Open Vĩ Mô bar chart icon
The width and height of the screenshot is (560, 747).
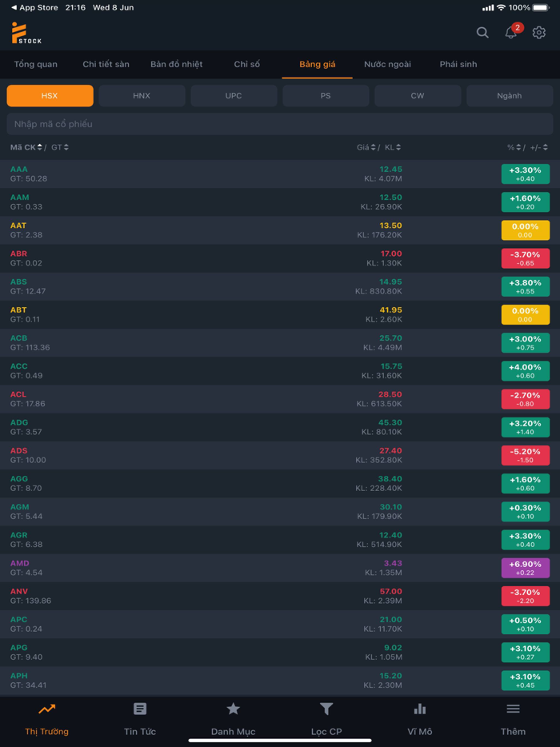tap(420, 709)
